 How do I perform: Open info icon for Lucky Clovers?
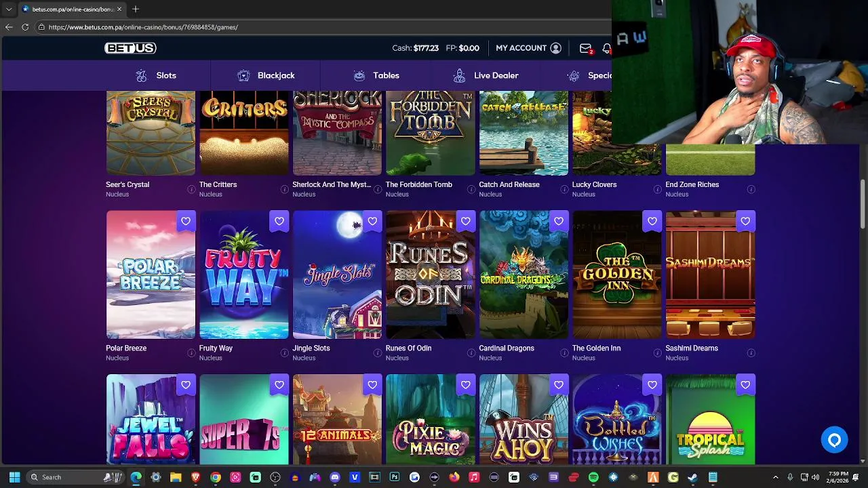click(x=658, y=189)
